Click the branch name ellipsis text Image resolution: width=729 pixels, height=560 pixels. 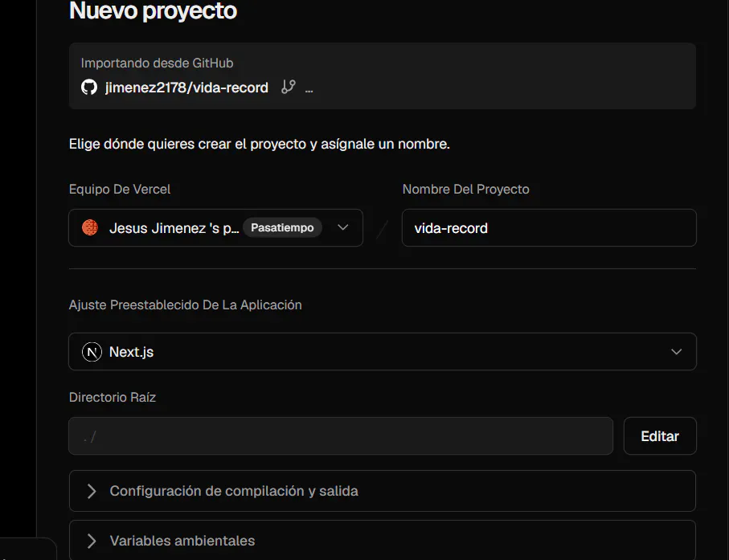(x=309, y=90)
